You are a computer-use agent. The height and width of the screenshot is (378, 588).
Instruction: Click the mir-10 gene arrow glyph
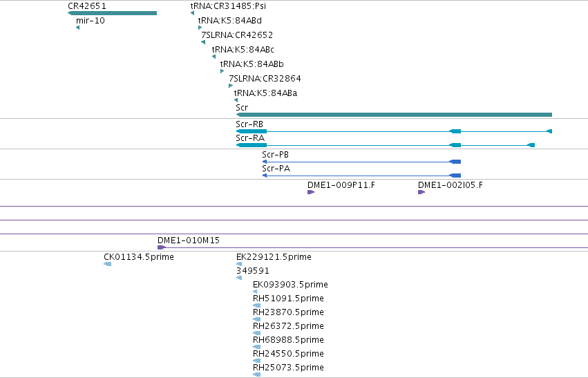click(77, 28)
